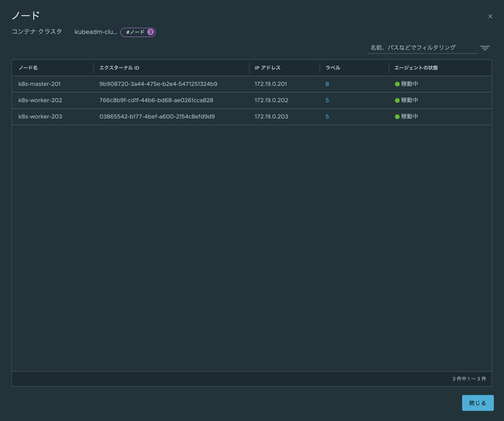504x421 pixels.
Task: Focus the 名前、パスなどでフィルタリング filter field
Action: click(x=422, y=48)
